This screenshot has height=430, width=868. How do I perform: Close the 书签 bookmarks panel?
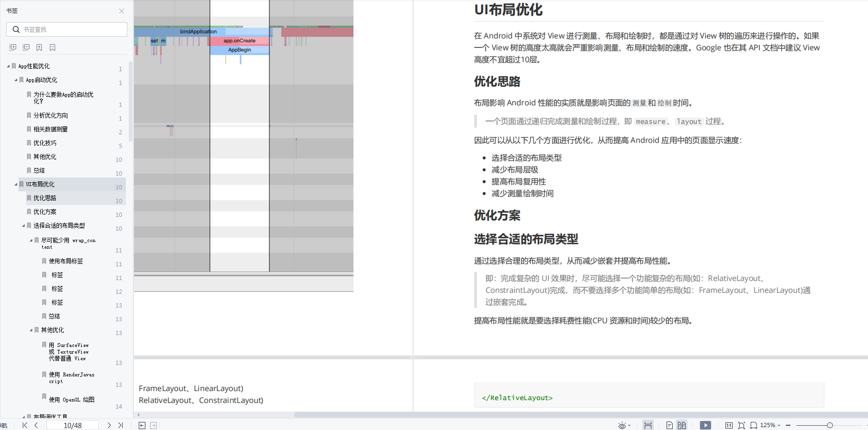point(122,10)
